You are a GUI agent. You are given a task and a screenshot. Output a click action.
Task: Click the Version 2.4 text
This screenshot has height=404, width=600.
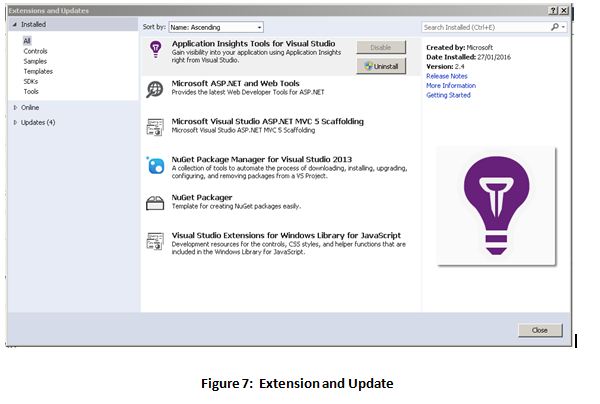coord(445,67)
